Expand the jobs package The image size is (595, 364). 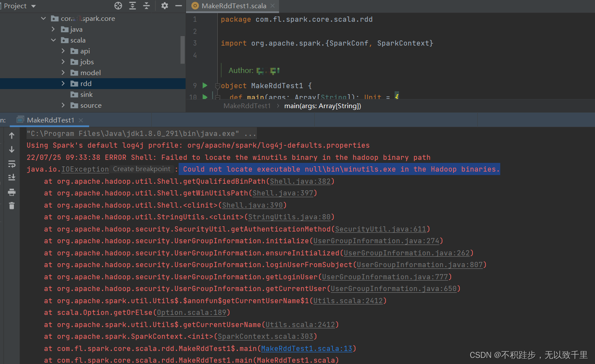(63, 62)
